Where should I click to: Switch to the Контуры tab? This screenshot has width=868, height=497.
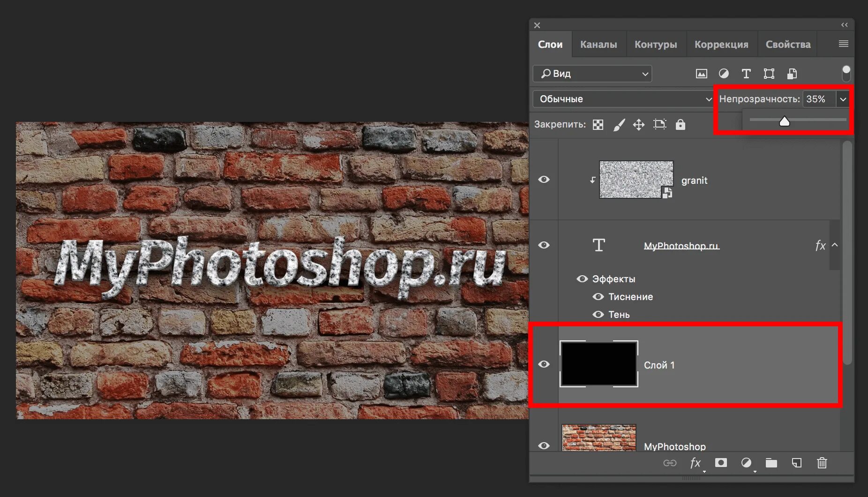tap(656, 45)
